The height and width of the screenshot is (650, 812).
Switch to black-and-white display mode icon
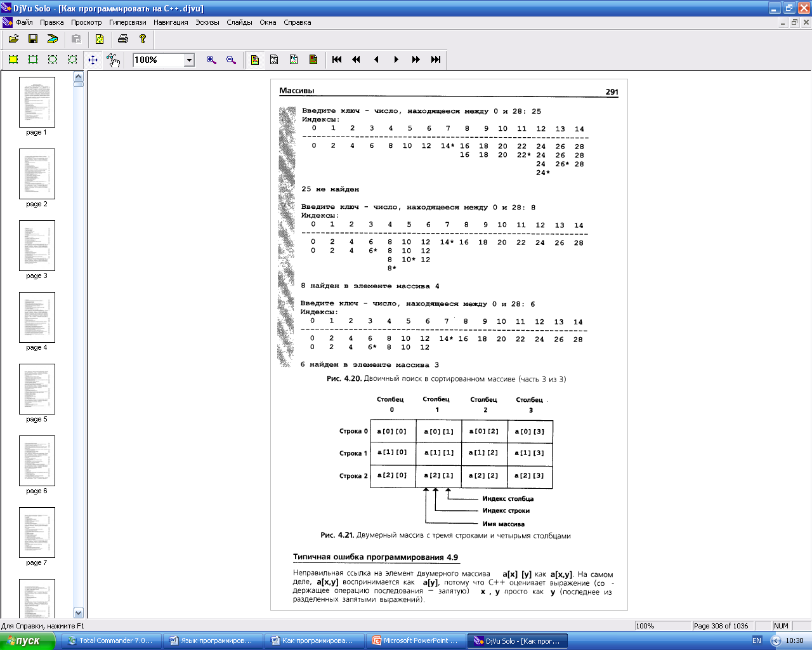pos(274,60)
